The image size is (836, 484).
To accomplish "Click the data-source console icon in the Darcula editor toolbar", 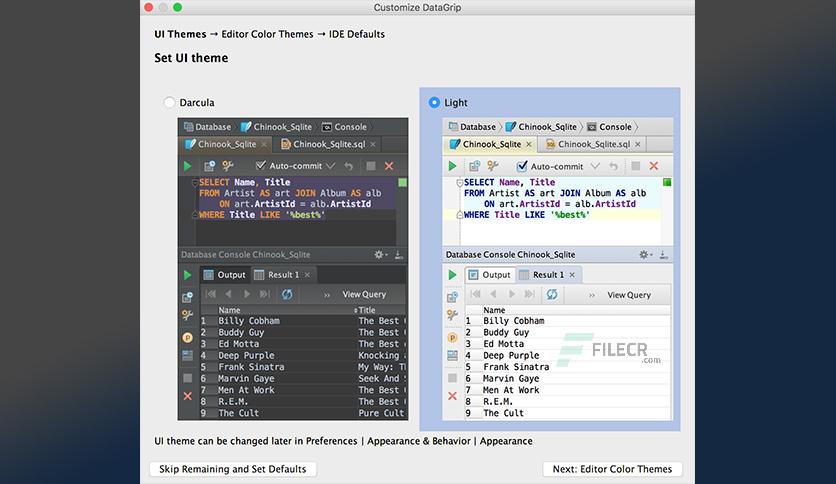I will 210,166.
